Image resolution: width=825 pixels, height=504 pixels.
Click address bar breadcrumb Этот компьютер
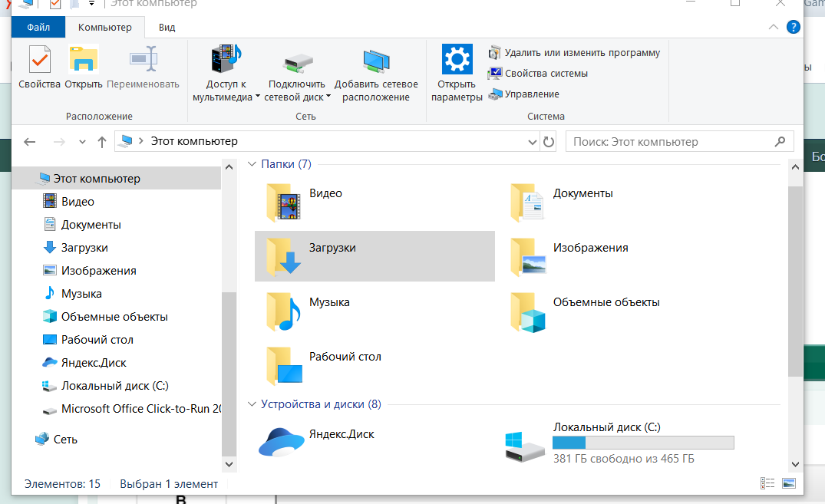194,141
